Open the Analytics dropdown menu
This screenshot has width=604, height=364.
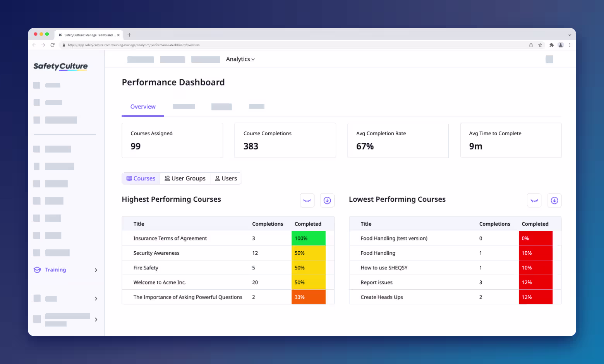click(x=240, y=59)
